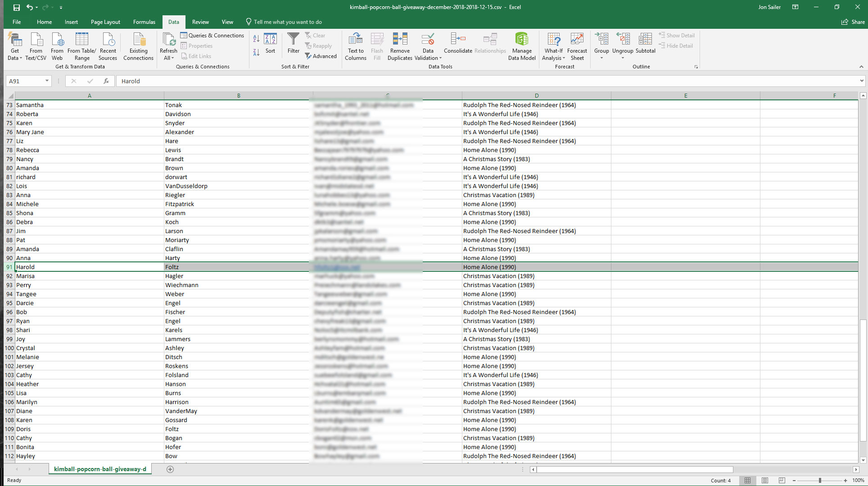Viewport: 868px width, 486px height.
Task: Open the What-If Analysis dropdown
Action: (553, 46)
